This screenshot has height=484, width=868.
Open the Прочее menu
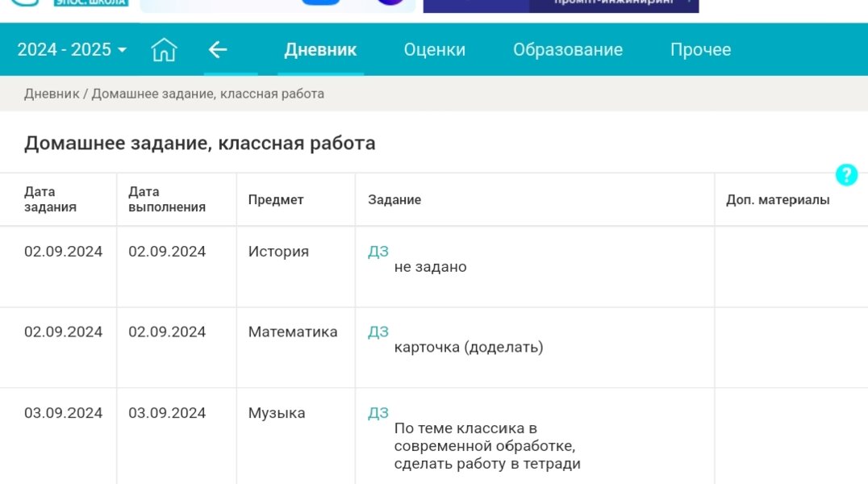pyautogui.click(x=700, y=49)
